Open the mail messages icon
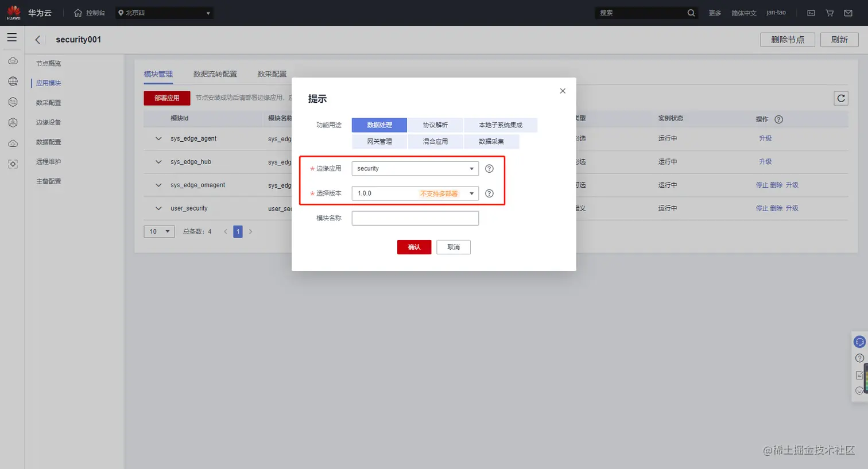 coord(848,13)
